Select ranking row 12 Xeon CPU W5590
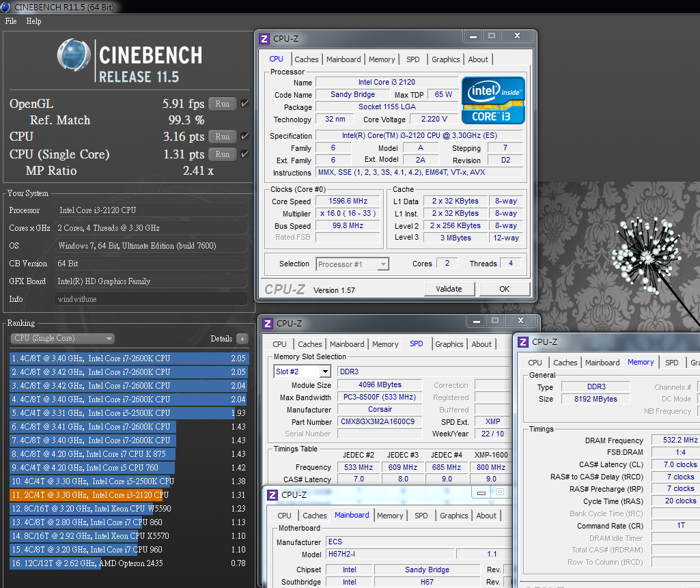This screenshot has height=588, width=700. click(x=129, y=509)
